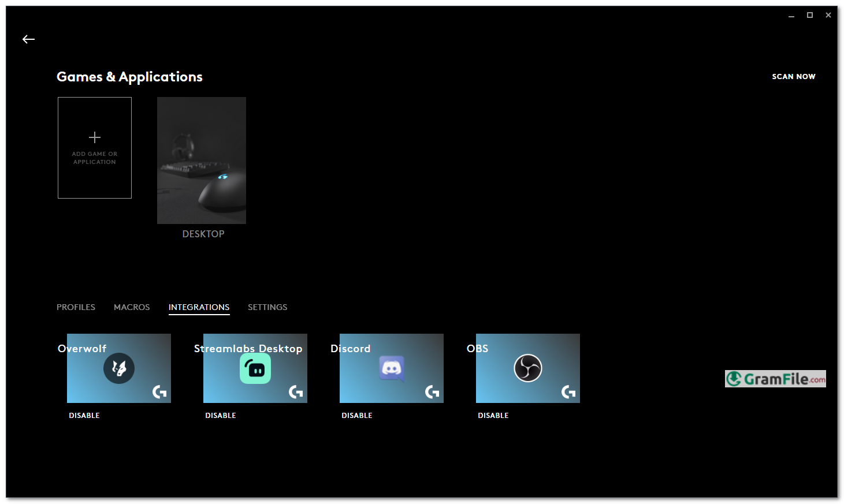
Task: Select the Integrations tab
Action: point(199,307)
